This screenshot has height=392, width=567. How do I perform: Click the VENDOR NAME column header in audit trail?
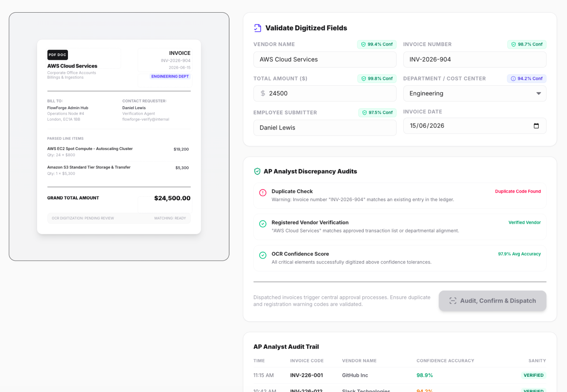coord(359,361)
